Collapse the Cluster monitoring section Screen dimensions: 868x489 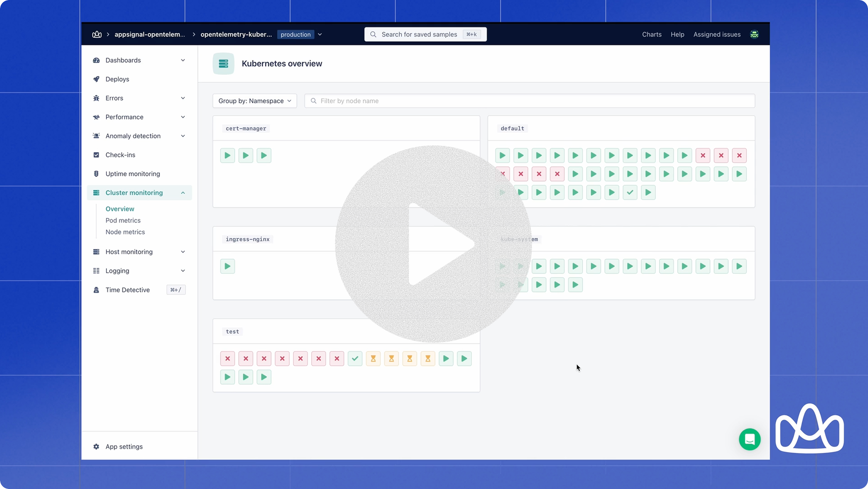pos(183,193)
